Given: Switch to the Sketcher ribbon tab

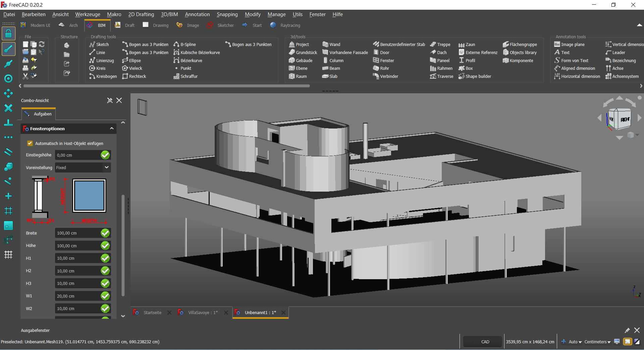Looking at the screenshot, I should point(221,25).
